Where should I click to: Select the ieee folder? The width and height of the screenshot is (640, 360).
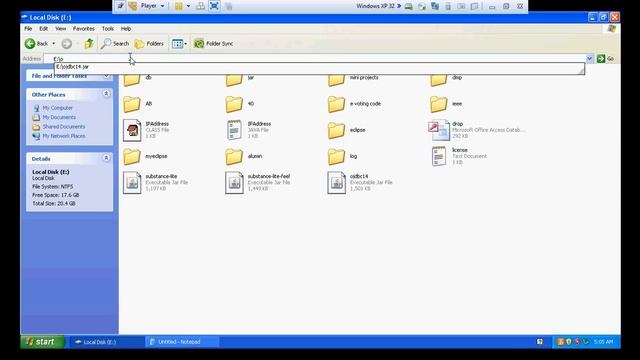click(446, 104)
